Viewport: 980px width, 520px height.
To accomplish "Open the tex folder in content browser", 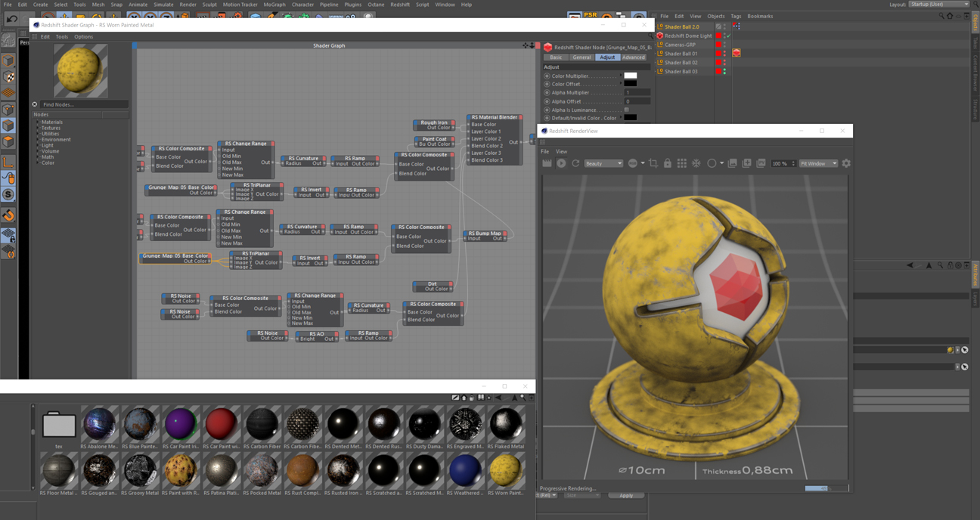I will coord(58,425).
